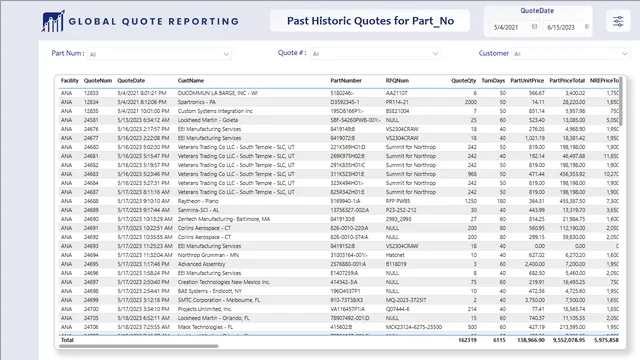
Task: Select Northrop Grumman - MN cell
Action: [208, 255]
